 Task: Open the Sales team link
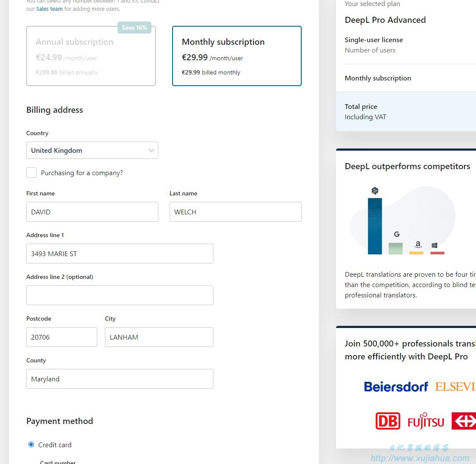point(49,9)
